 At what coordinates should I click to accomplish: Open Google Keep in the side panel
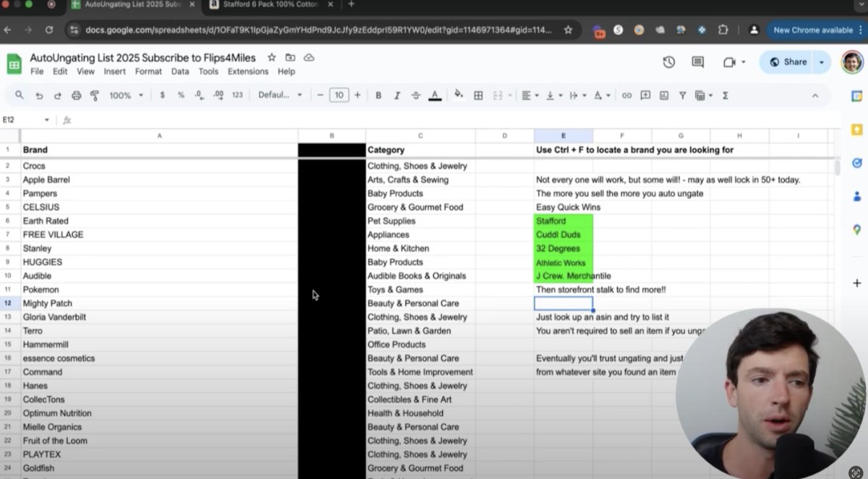pos(856,130)
